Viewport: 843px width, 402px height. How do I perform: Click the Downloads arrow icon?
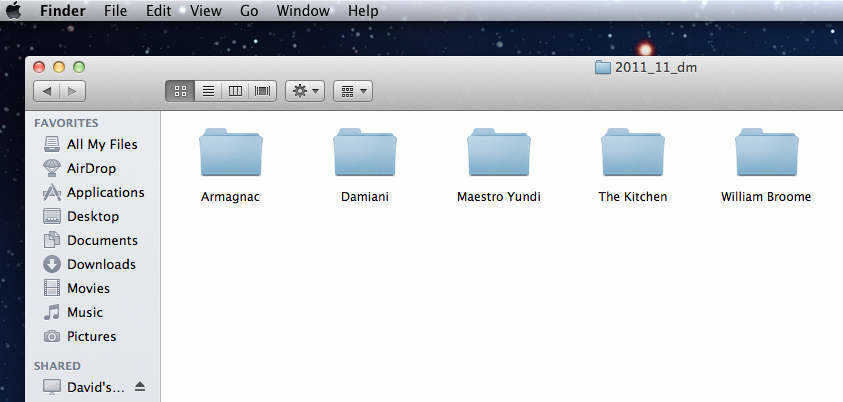pos(52,264)
